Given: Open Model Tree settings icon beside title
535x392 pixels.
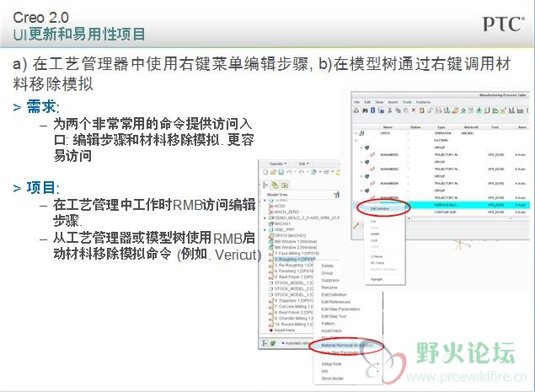Looking at the screenshot, I should [x=336, y=195].
